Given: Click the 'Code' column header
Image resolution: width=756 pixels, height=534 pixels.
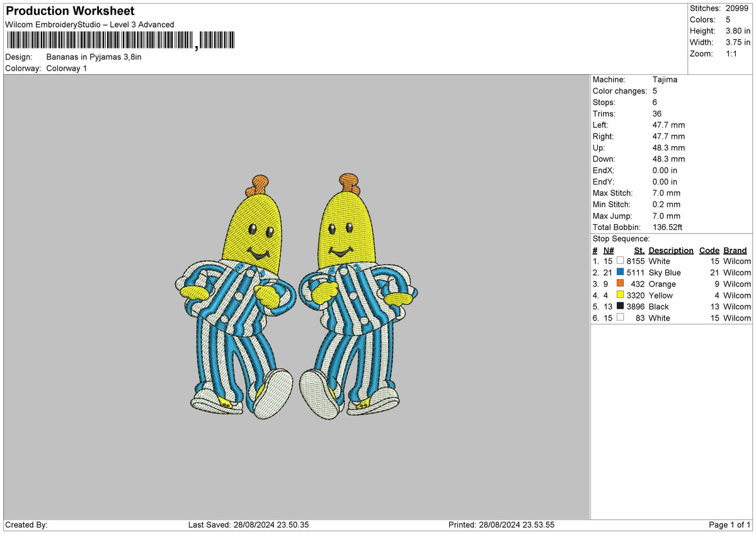Looking at the screenshot, I should [x=709, y=250].
